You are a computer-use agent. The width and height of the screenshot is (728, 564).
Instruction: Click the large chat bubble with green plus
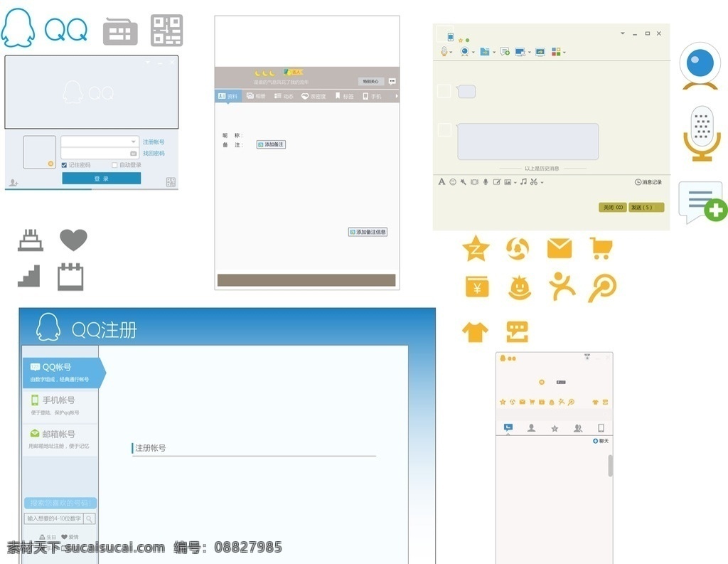[703, 203]
